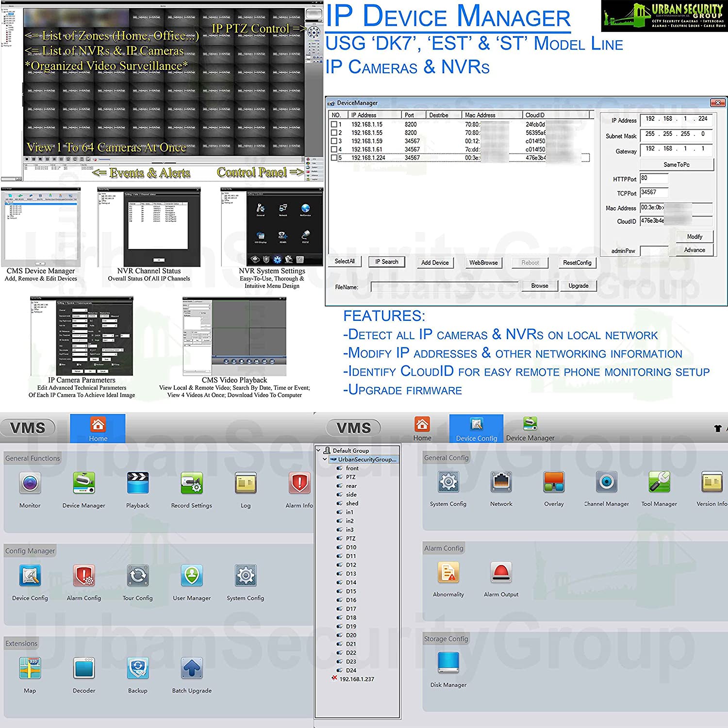Check the box for device 192.168.1.15

(x=334, y=124)
